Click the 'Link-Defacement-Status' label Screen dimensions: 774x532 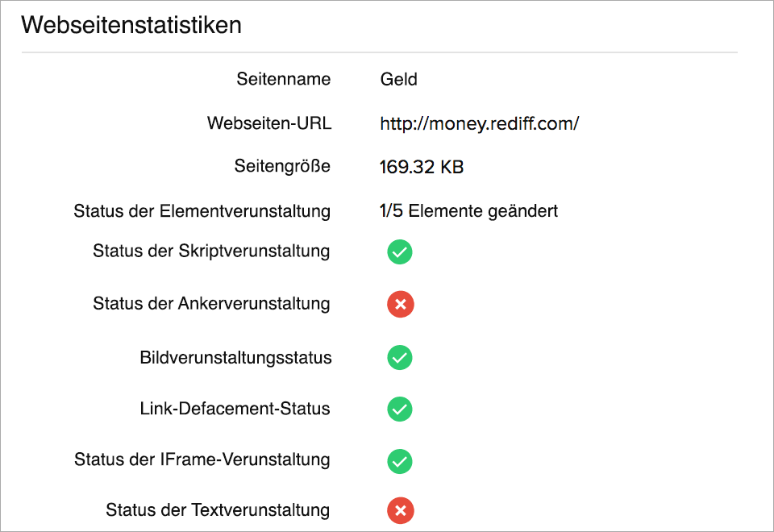pos(235,409)
